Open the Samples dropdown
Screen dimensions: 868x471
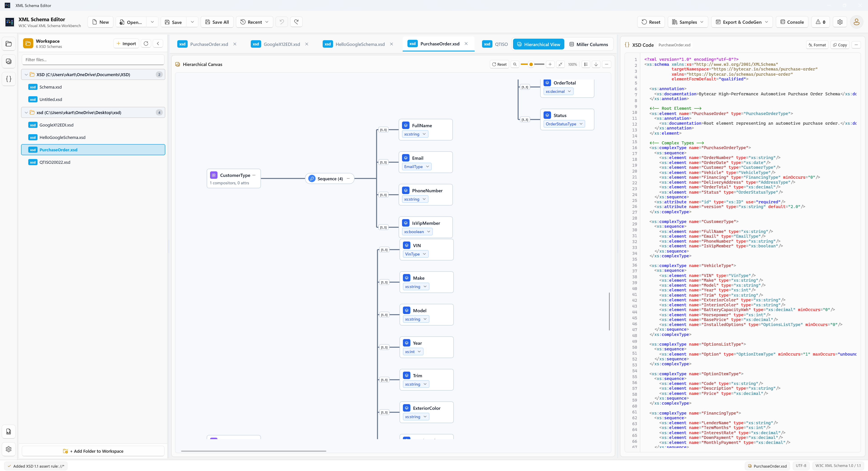(x=688, y=22)
